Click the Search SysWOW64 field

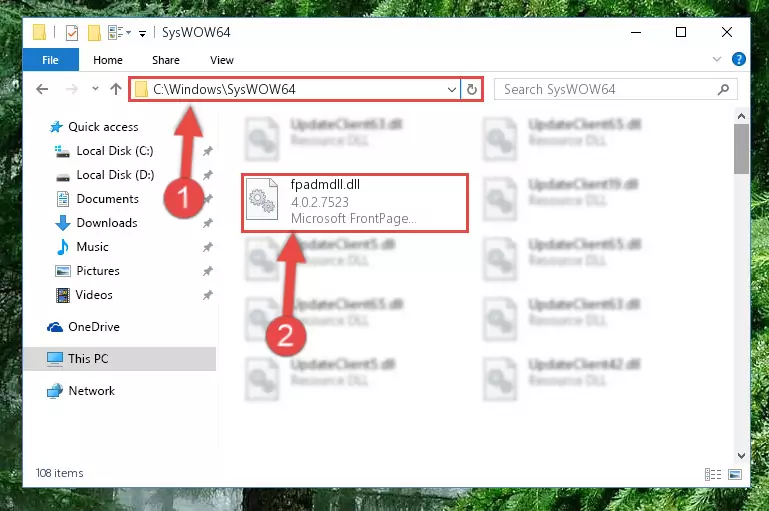point(615,89)
